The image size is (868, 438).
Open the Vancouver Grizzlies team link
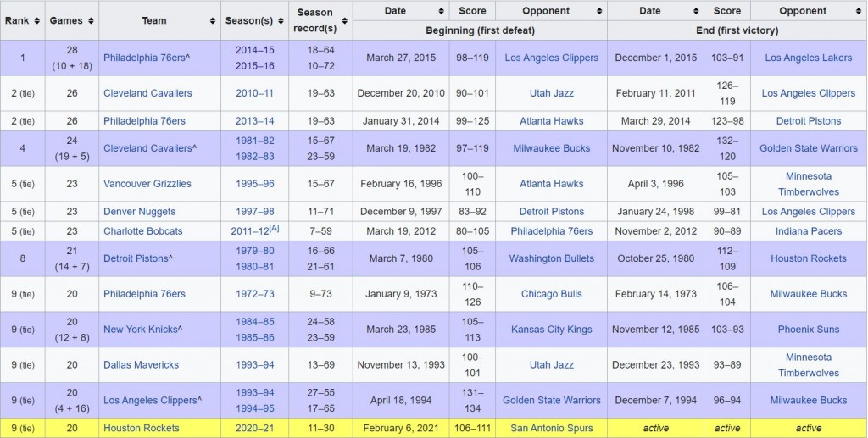[147, 184]
